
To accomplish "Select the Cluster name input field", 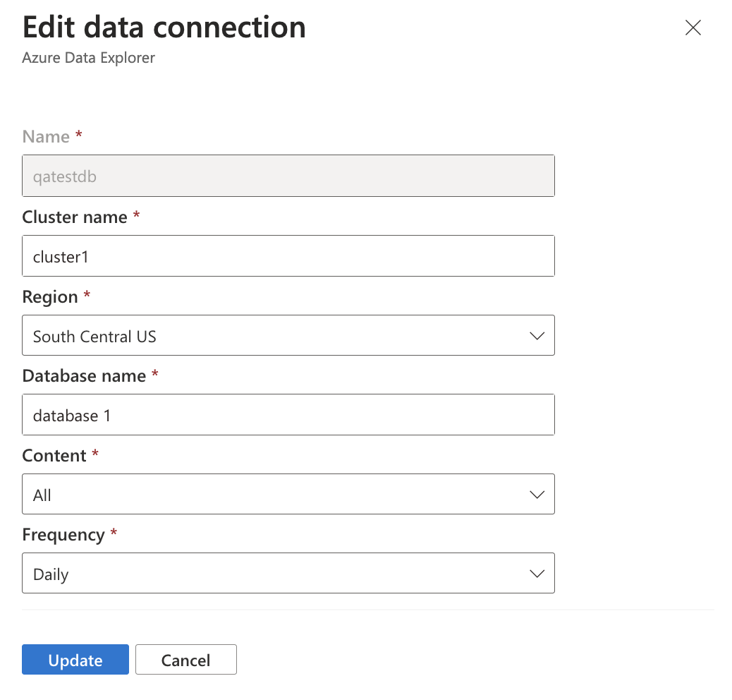I will click(288, 255).
